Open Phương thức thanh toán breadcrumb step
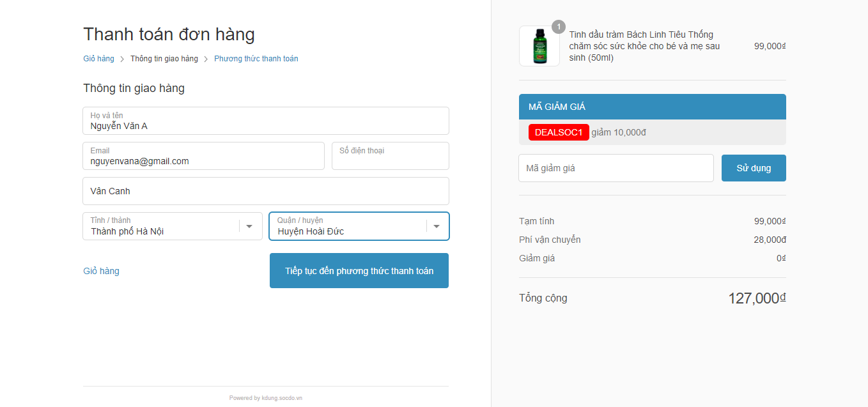 (x=256, y=59)
